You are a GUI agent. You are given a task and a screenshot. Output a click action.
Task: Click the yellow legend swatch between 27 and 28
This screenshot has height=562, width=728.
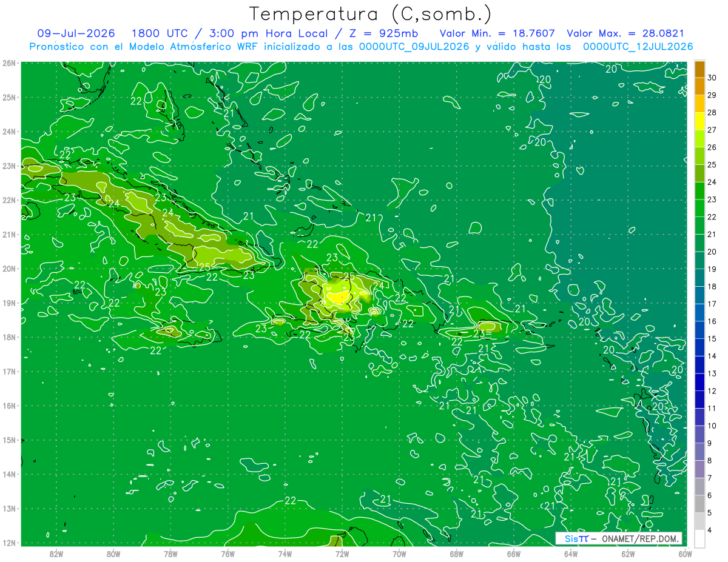pos(699,121)
